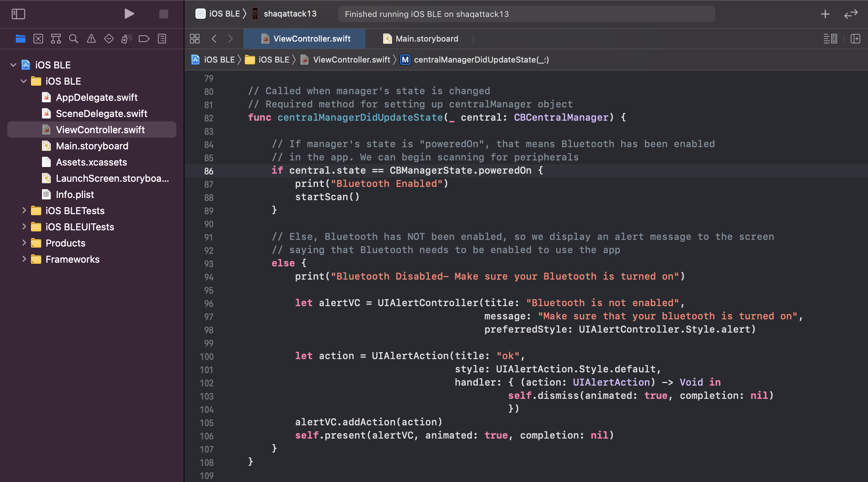Screen dimensions: 868x482
Task: Open the editor options menu
Action: coord(830,39)
